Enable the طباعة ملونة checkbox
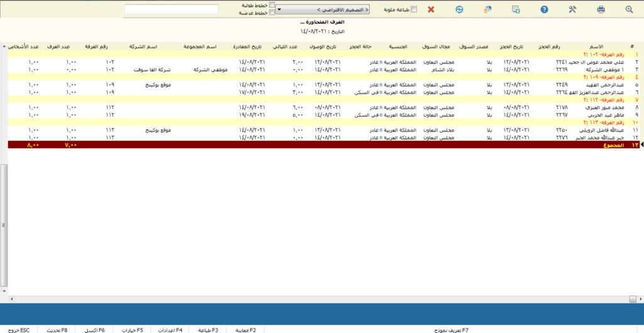Viewport: 644px width, 333px height. coord(413,9)
